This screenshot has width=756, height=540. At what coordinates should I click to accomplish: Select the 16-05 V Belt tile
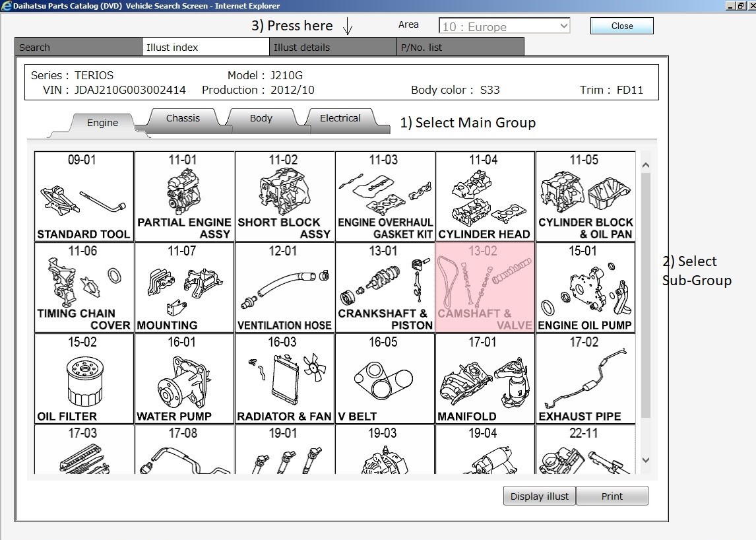[x=385, y=379]
